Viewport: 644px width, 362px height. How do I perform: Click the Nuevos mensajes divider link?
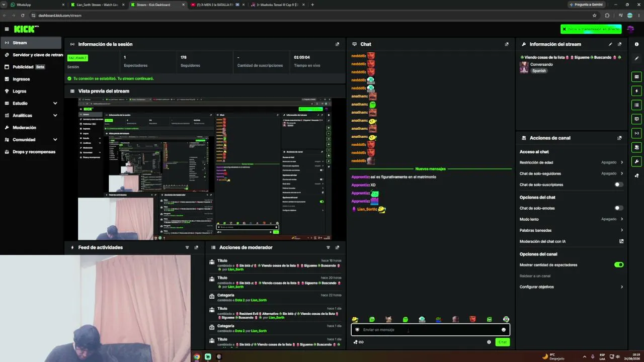pyautogui.click(x=430, y=169)
